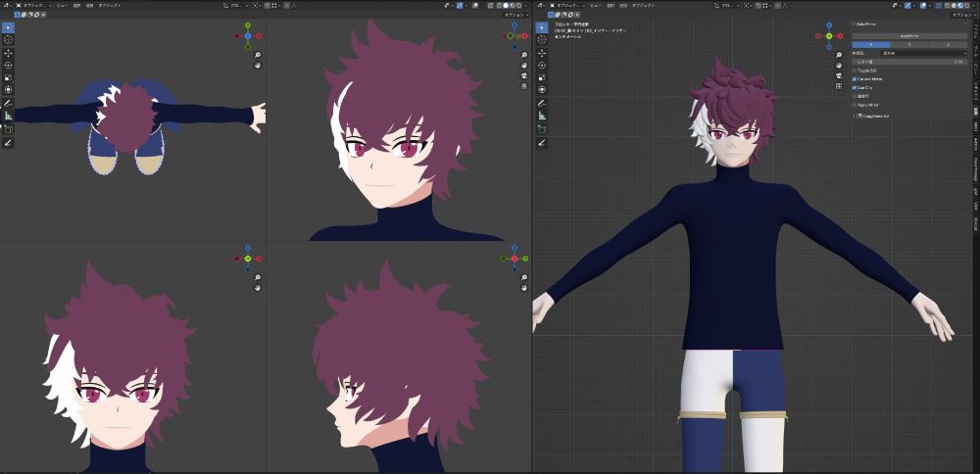The width and height of the screenshot is (980, 474).
Task: Uncheck the Cut and Mirror checkbox
Action: tap(855, 79)
